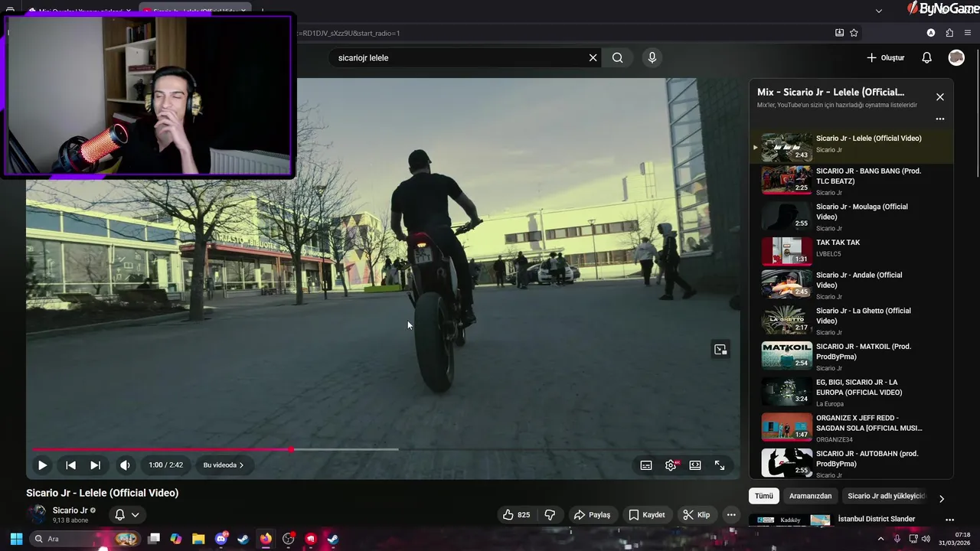Click the Paylaş share button

click(x=592, y=515)
